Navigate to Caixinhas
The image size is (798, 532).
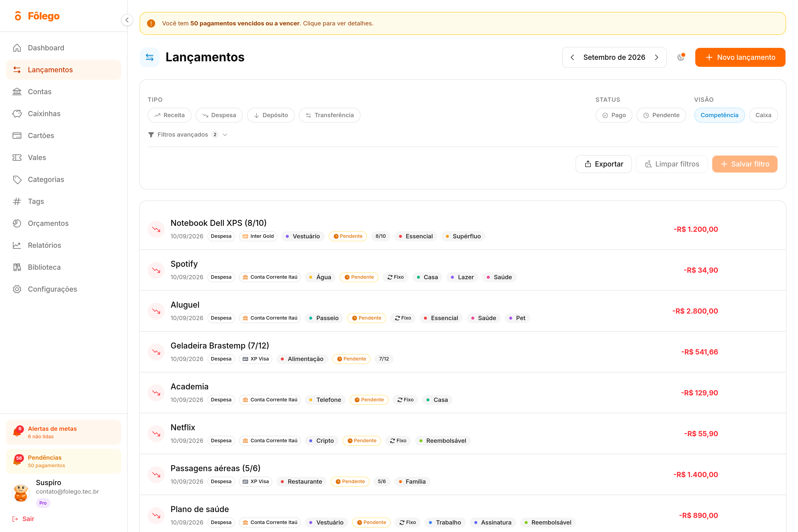pyautogui.click(x=63, y=114)
